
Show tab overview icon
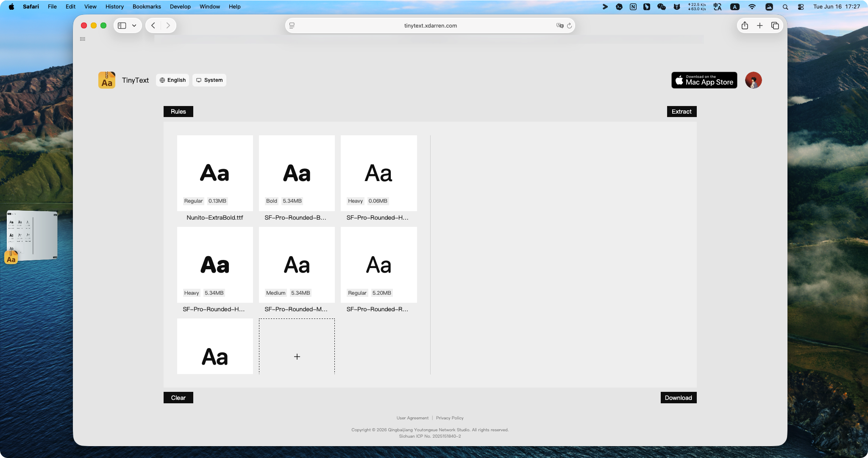point(775,25)
